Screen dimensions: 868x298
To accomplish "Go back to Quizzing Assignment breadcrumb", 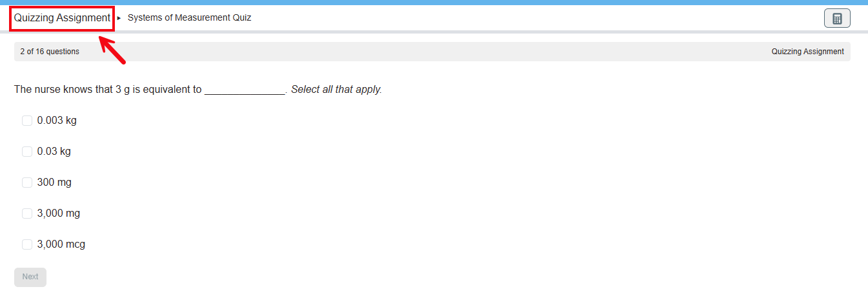I will pyautogui.click(x=62, y=18).
